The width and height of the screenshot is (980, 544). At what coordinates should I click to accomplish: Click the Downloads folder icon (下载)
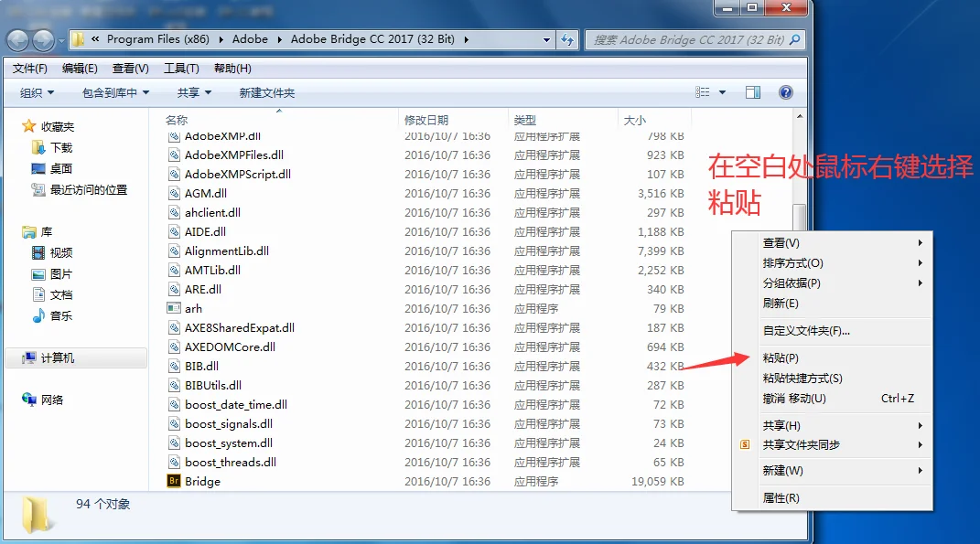38,147
